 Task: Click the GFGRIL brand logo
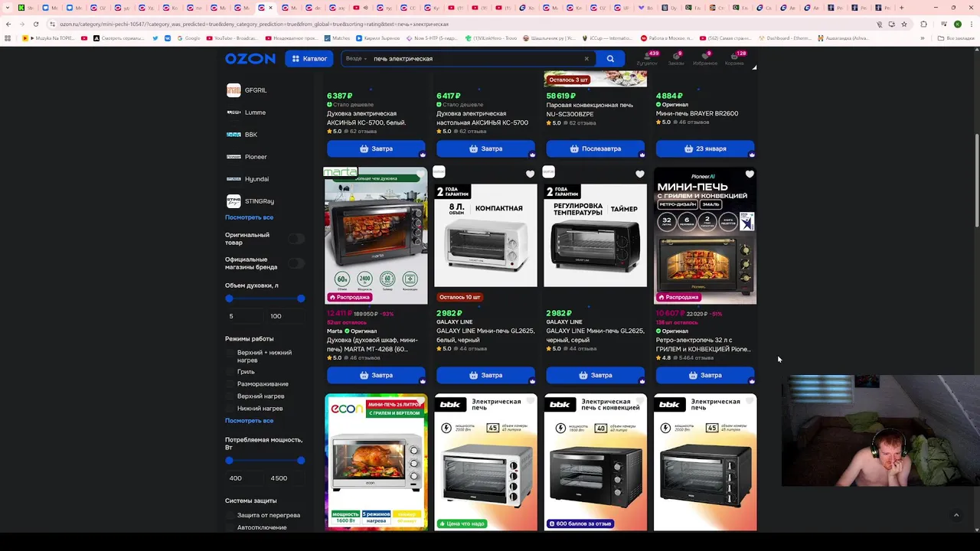click(x=234, y=90)
